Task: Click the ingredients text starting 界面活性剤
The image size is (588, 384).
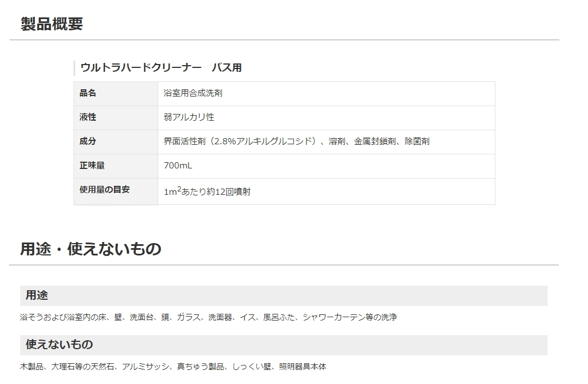Action: 297,141
